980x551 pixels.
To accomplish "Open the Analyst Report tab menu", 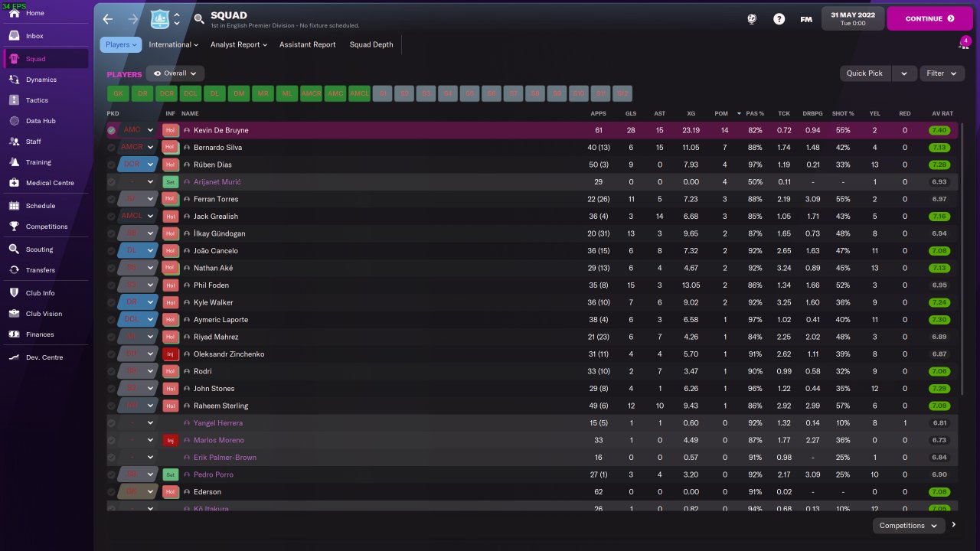I will tap(239, 44).
